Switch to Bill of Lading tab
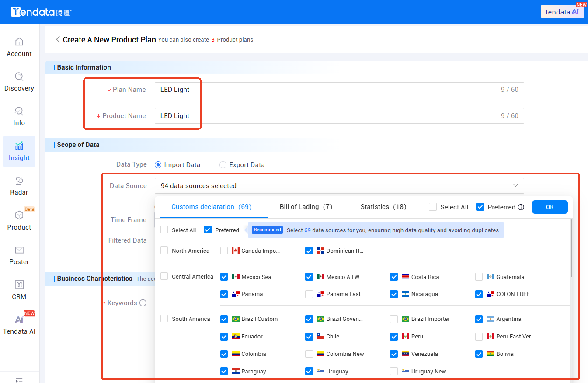Screen dimensions: 588x383 coord(306,207)
